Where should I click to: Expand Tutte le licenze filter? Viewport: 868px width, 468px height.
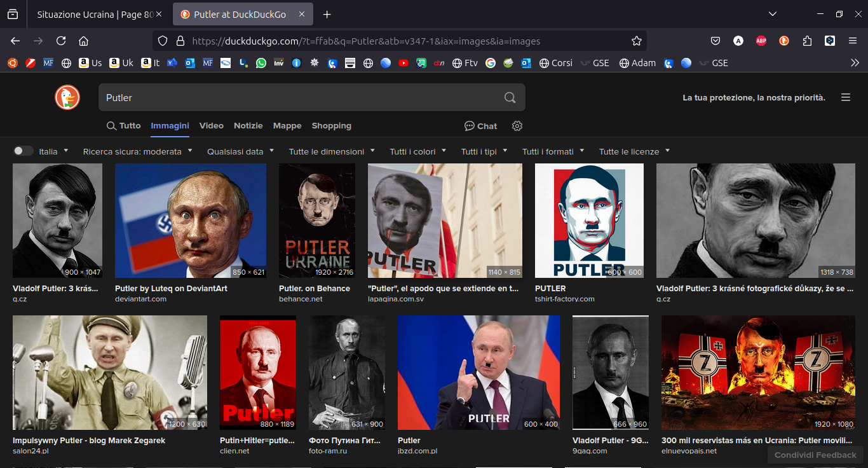coord(634,151)
